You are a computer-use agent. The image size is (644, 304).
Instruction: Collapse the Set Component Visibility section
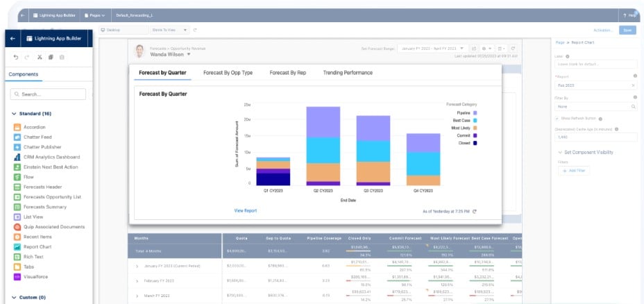coord(560,152)
